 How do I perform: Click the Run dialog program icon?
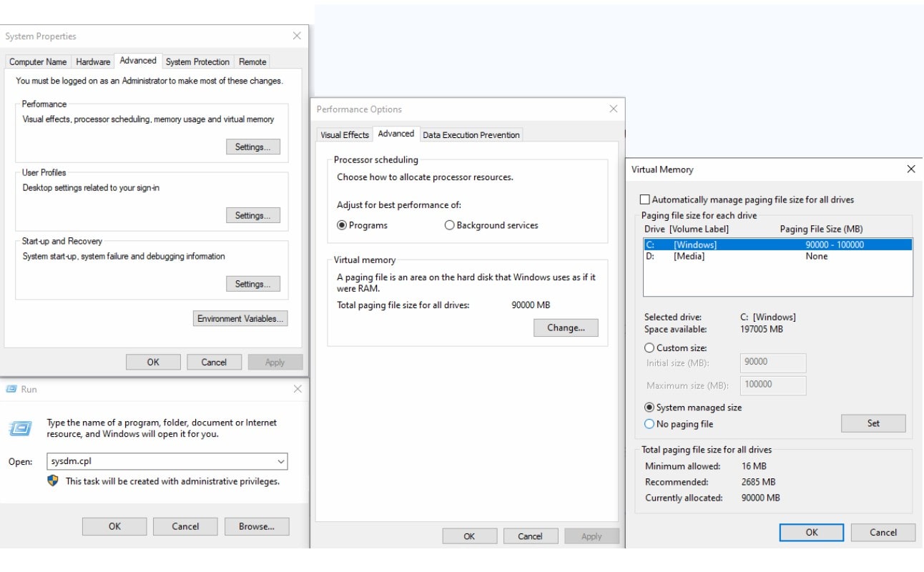click(21, 428)
